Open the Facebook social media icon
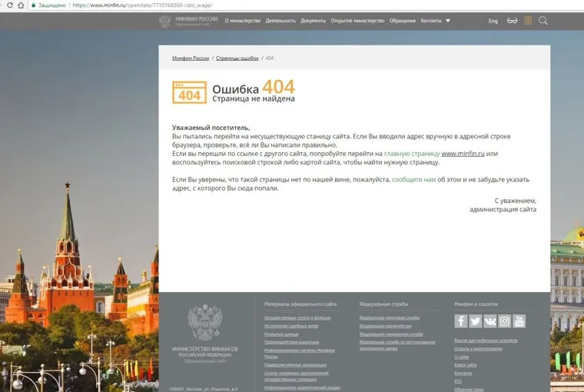 461,321
